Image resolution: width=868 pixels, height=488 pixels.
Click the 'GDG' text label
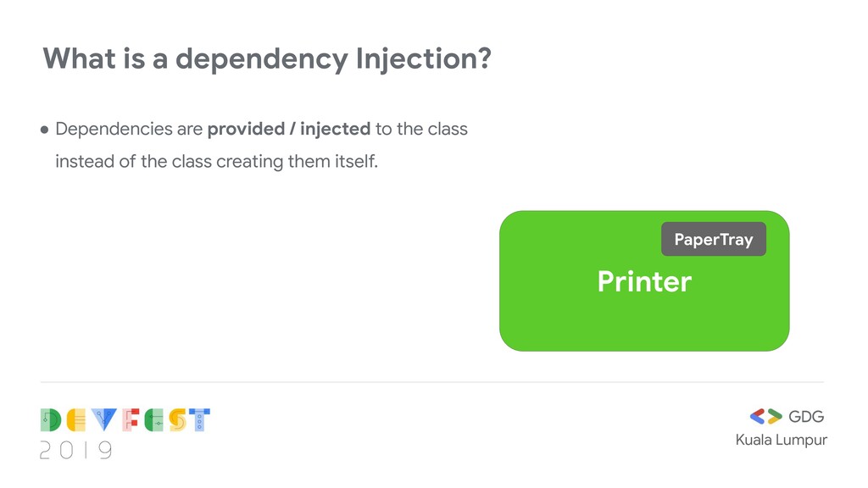806,417
